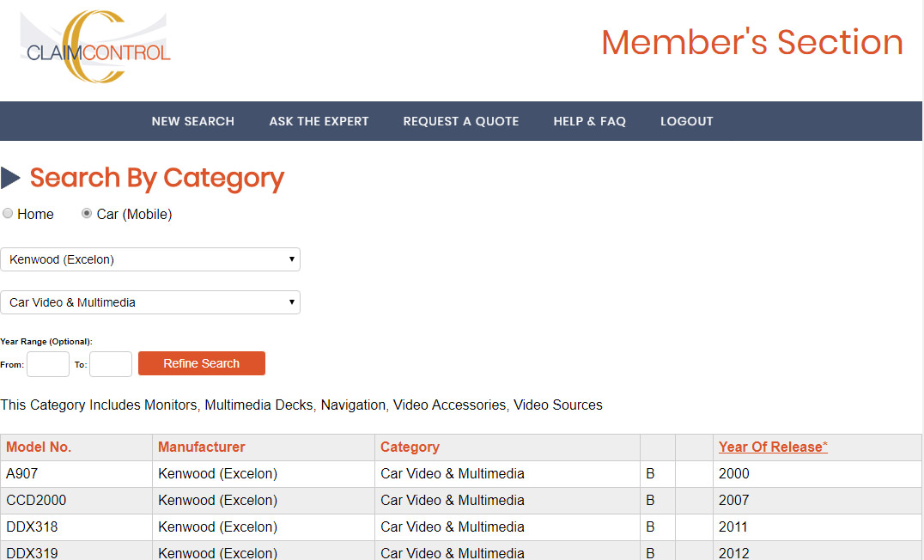This screenshot has height=560, width=924.
Task: Focus the From year input field
Action: pos(48,364)
